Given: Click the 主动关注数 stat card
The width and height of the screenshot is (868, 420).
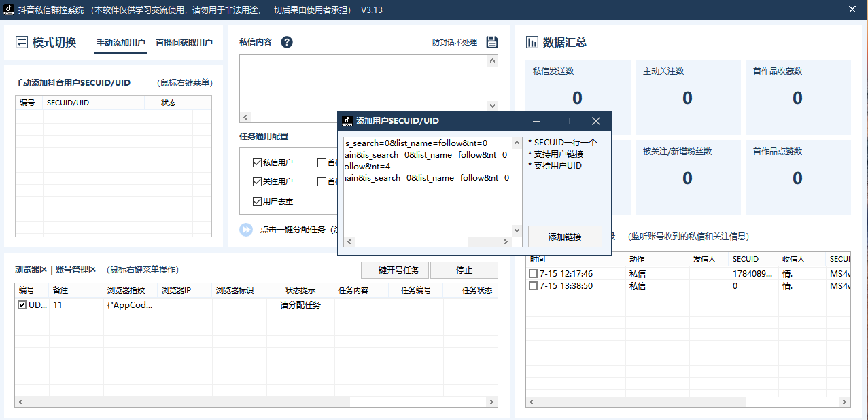Looking at the screenshot, I should [x=687, y=97].
